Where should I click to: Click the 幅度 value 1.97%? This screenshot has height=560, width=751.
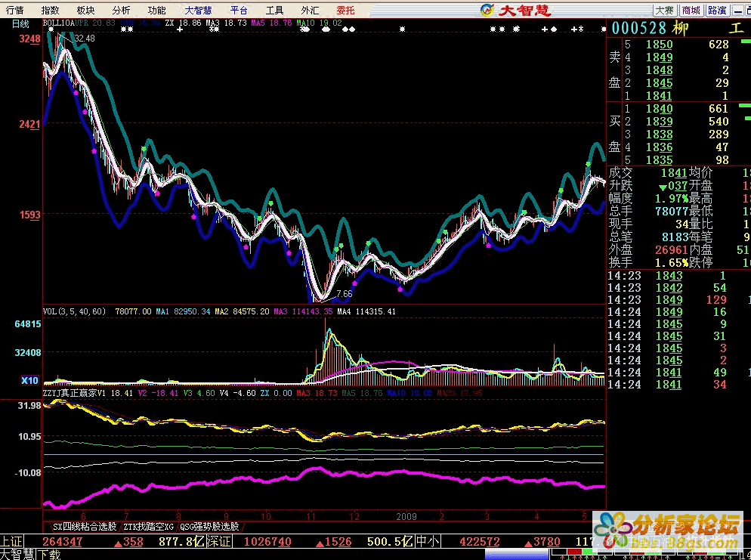(672, 198)
